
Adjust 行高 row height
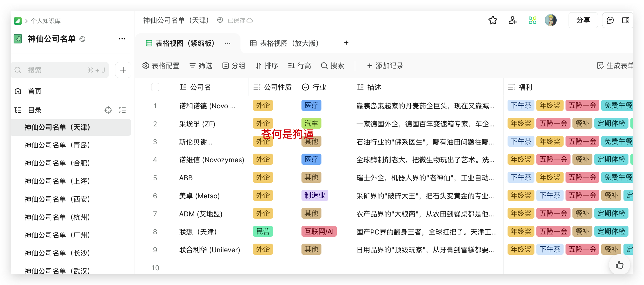[300, 66]
